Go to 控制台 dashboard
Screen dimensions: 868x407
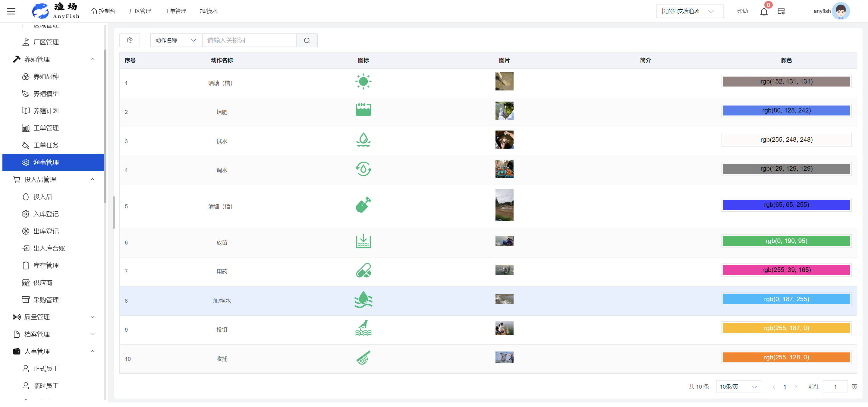[103, 11]
